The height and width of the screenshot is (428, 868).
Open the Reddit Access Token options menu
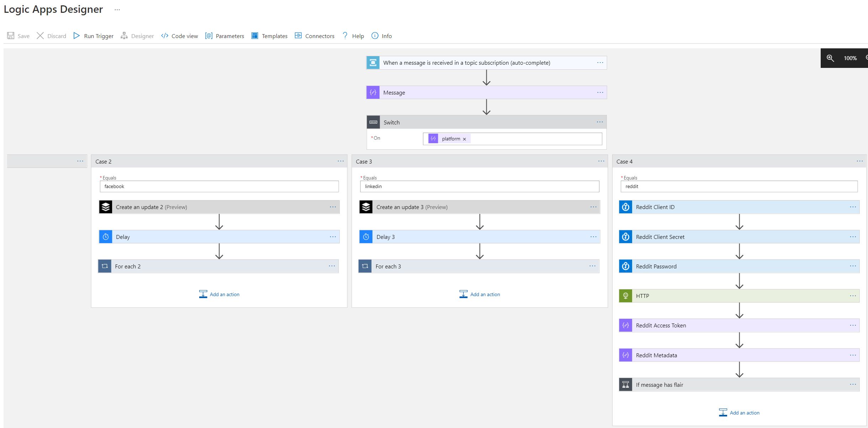coord(853,325)
